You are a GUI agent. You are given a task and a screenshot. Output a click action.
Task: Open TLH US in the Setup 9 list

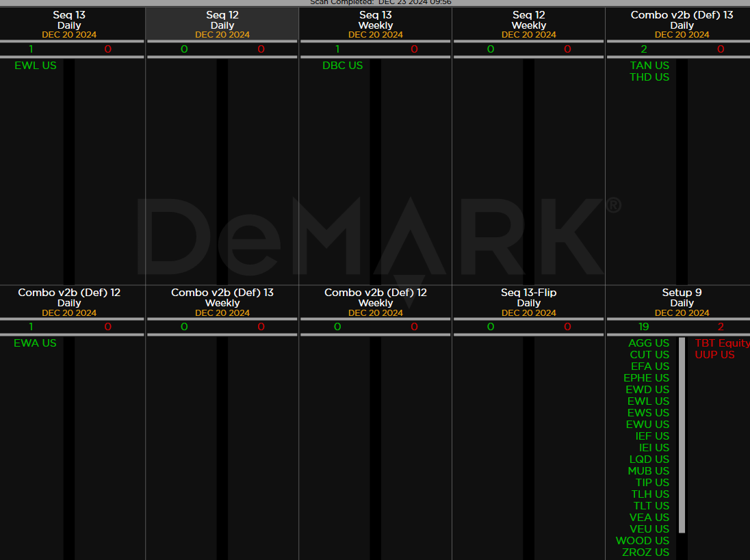tap(650, 494)
